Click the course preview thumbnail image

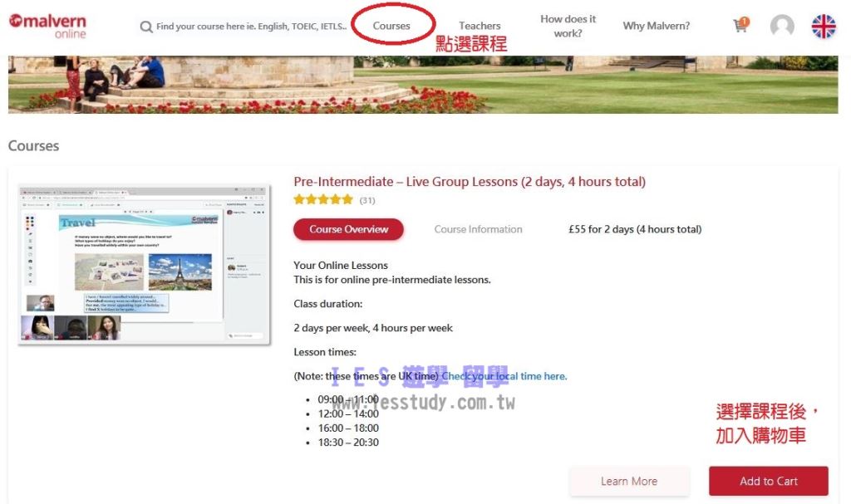pos(144,265)
